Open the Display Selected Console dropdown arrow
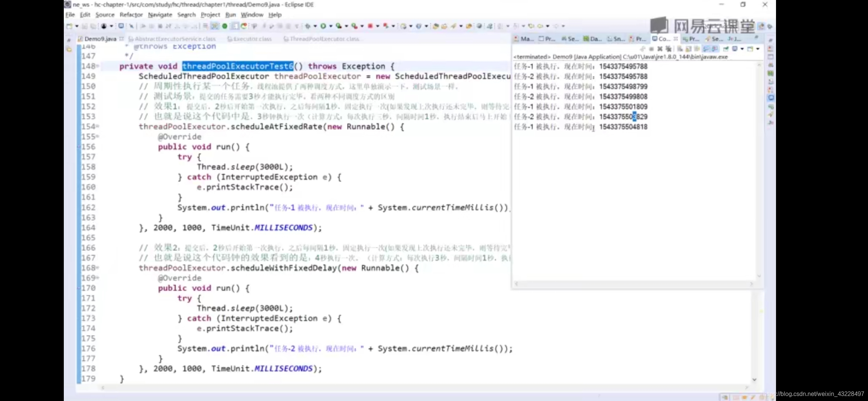The width and height of the screenshot is (868, 401). (x=742, y=49)
